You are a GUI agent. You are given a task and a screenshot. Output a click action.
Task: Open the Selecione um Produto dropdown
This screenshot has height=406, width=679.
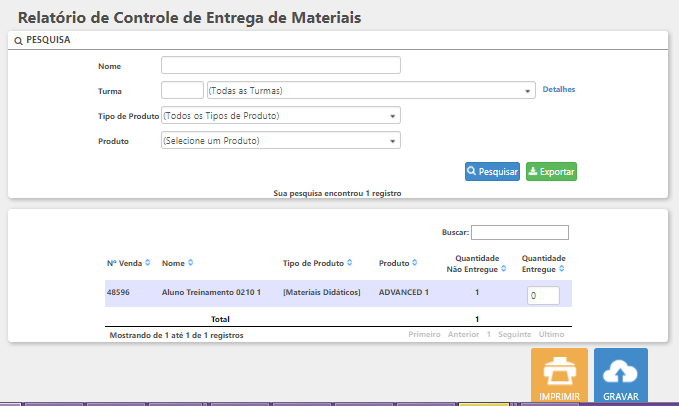click(281, 140)
